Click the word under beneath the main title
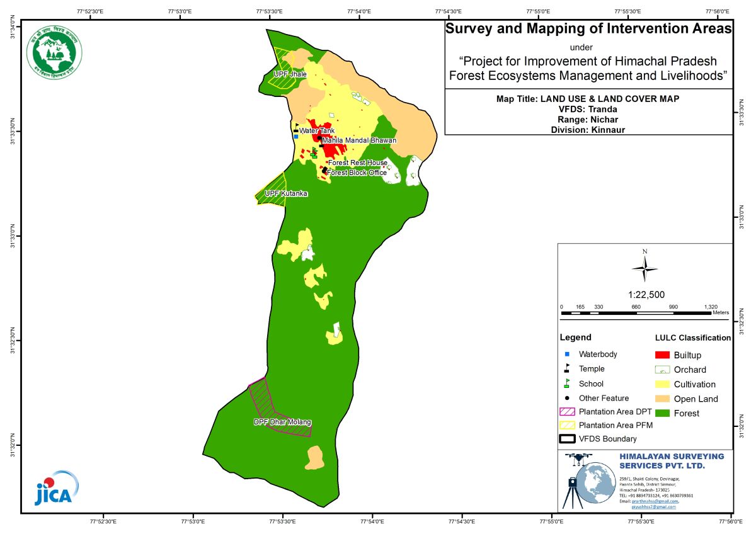 (x=581, y=47)
